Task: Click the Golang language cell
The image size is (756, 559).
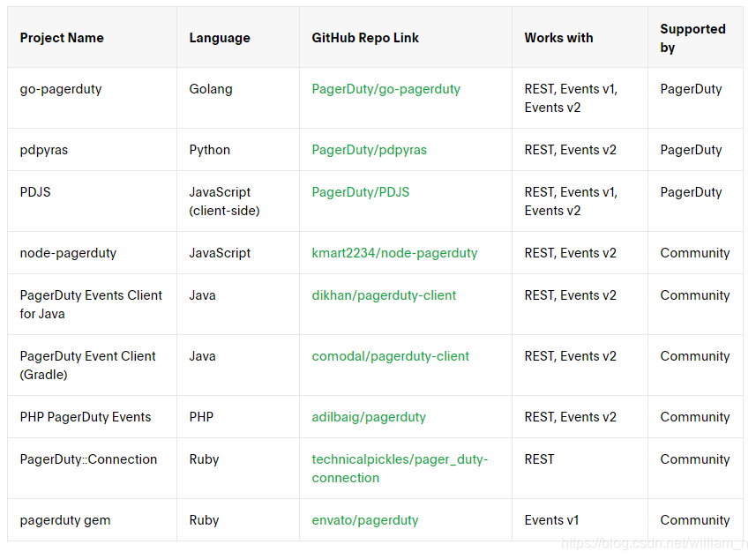Action: tap(238, 98)
